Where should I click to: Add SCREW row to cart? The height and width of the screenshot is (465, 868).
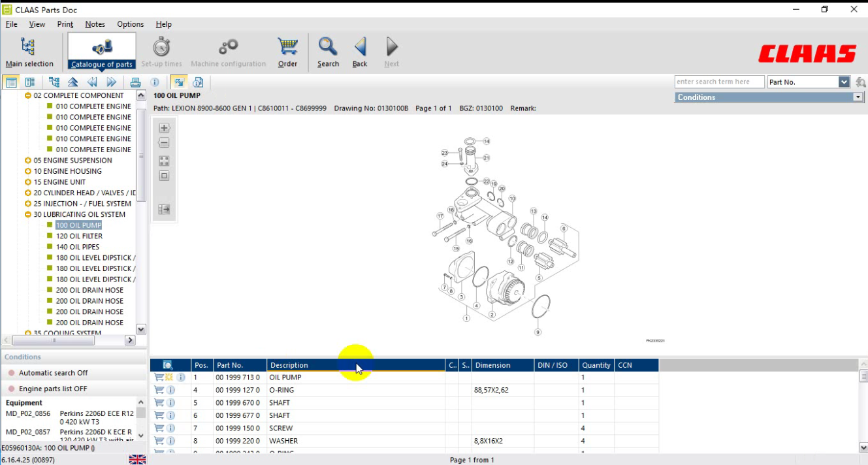159,428
